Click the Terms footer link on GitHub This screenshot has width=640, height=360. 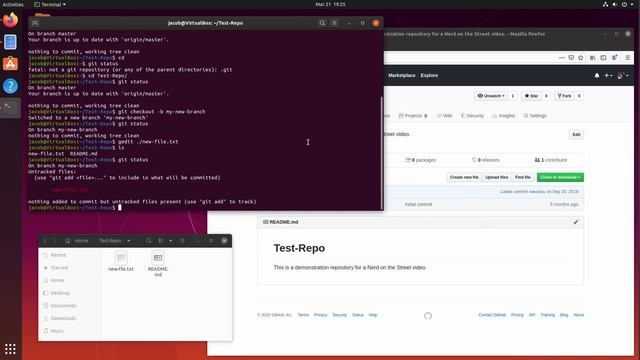pyautogui.click(x=303, y=315)
